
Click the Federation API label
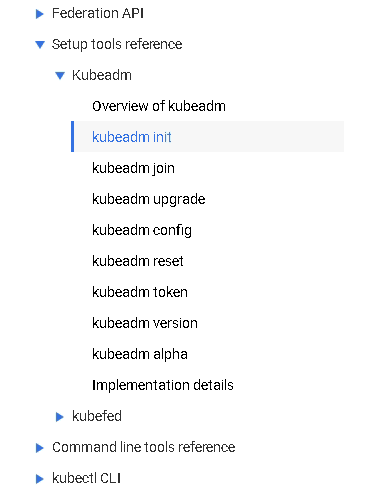(98, 13)
